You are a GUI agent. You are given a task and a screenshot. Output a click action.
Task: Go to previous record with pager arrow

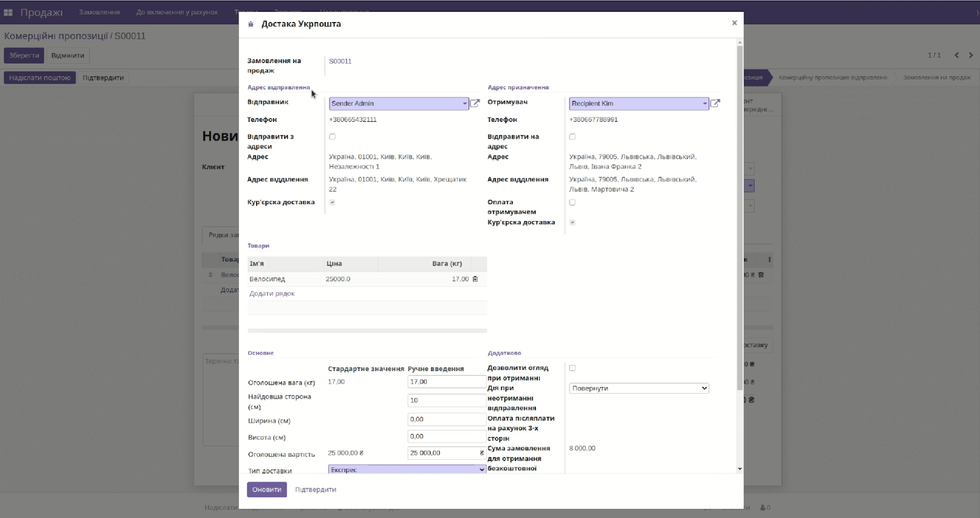(x=957, y=55)
